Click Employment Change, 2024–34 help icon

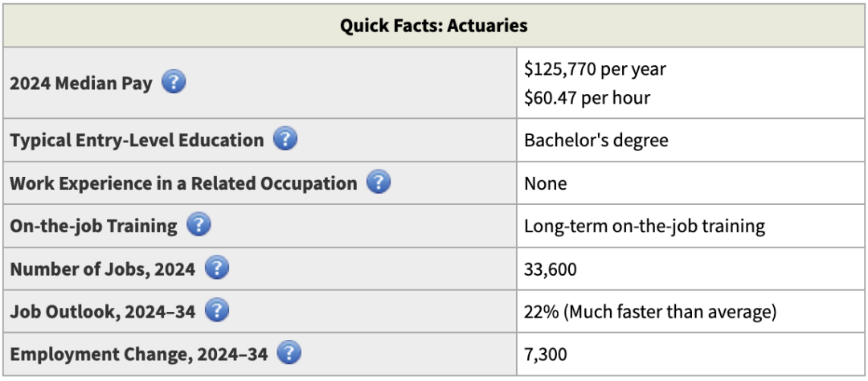click(x=289, y=354)
